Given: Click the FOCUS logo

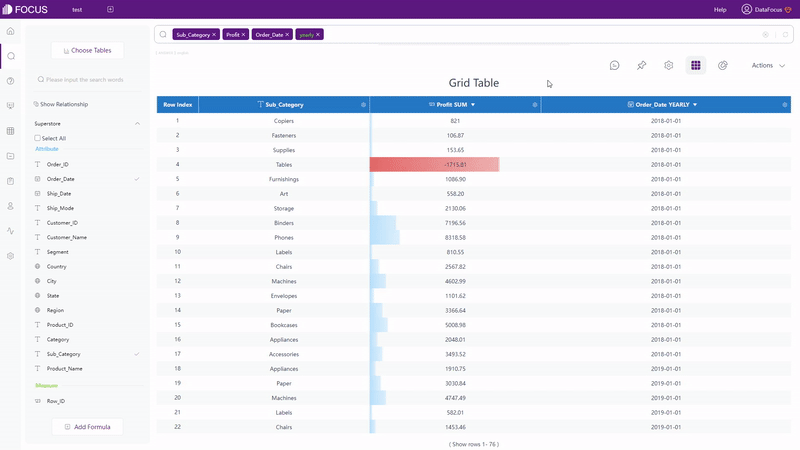Looking at the screenshot, I should click(x=25, y=10).
